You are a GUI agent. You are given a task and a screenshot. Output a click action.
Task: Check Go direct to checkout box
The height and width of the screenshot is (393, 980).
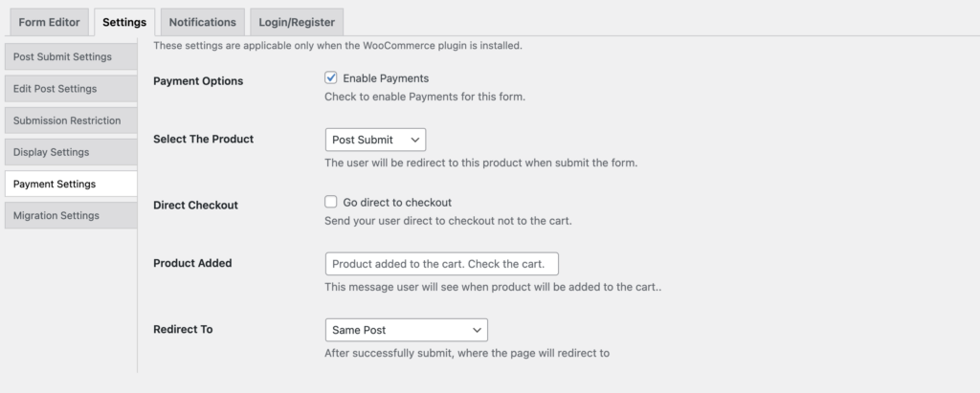click(331, 203)
